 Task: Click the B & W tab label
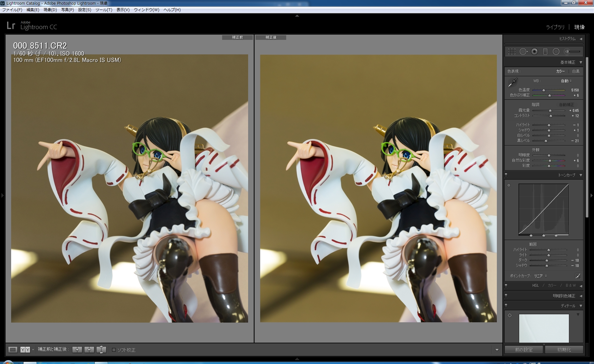[x=571, y=286]
